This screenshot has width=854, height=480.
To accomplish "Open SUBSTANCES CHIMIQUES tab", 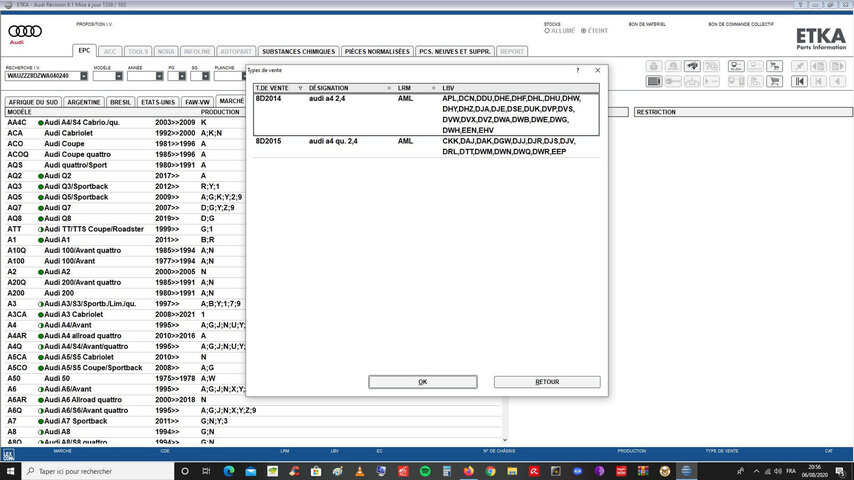I will (x=298, y=52).
